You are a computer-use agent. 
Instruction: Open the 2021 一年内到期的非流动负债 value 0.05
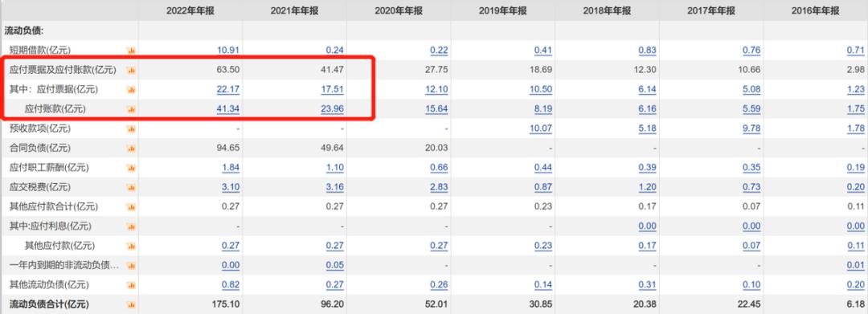(335, 265)
